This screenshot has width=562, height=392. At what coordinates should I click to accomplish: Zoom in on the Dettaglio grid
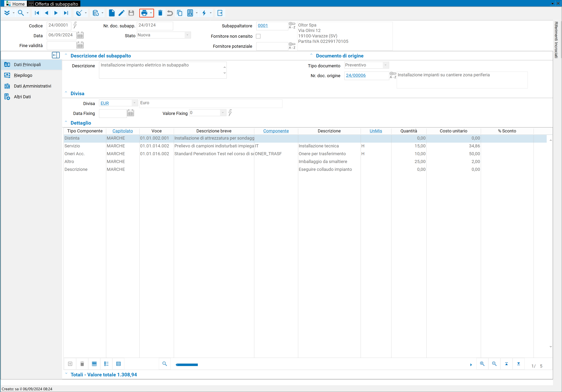pyautogui.click(x=482, y=364)
